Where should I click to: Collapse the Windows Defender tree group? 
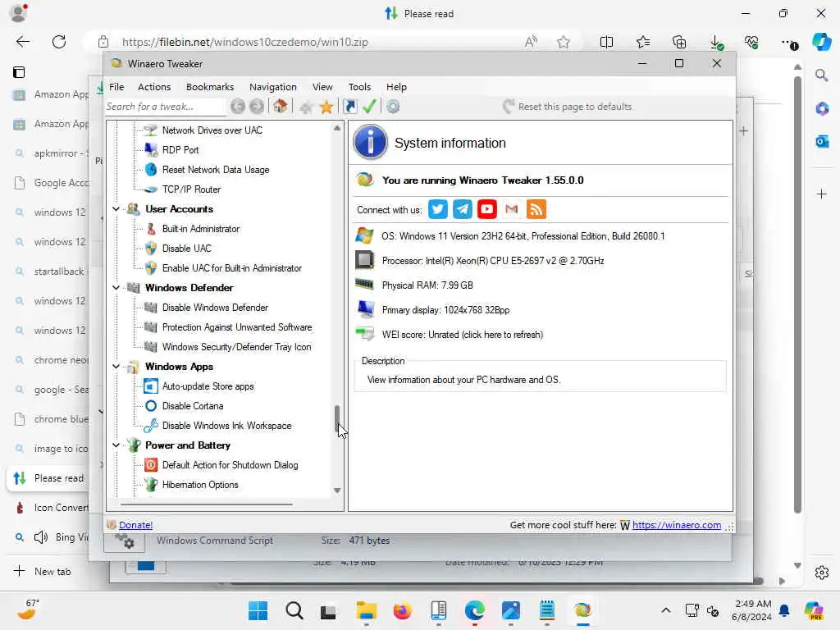click(x=116, y=288)
